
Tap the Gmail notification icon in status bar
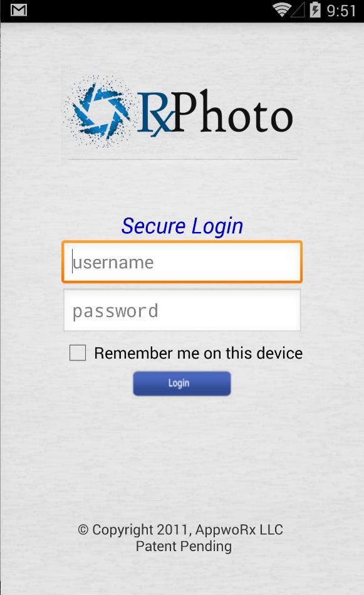tap(19, 10)
